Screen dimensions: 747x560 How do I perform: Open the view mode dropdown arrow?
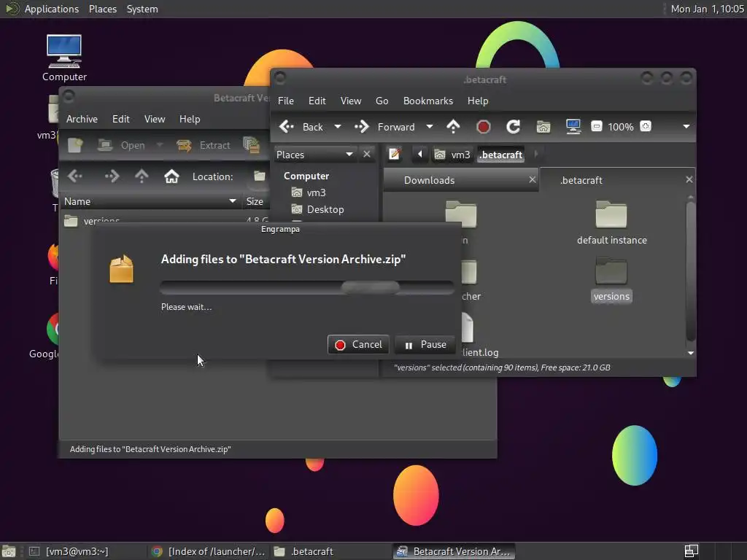(686, 127)
